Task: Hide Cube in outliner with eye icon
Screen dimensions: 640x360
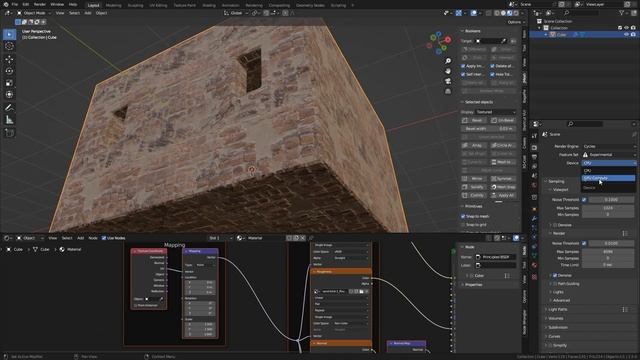Action: 627,35
